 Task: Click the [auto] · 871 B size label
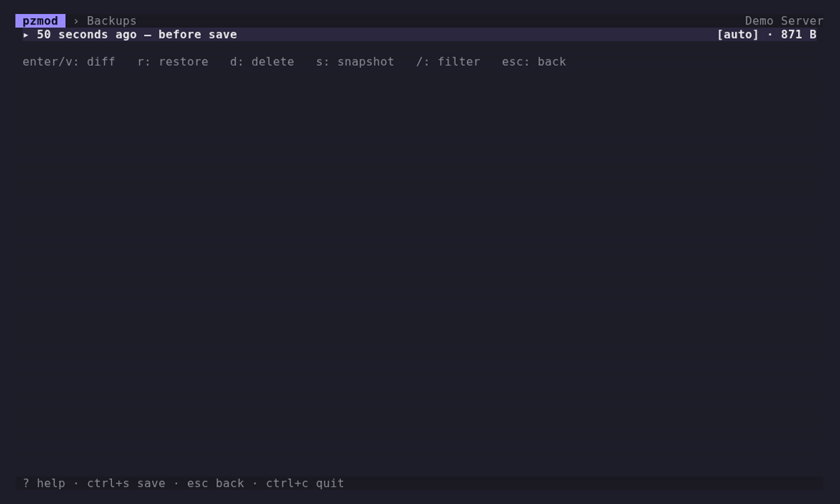tap(766, 34)
